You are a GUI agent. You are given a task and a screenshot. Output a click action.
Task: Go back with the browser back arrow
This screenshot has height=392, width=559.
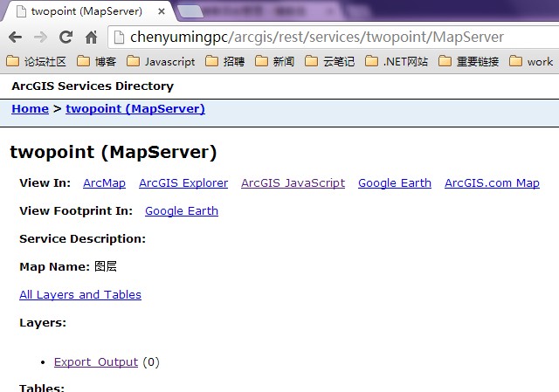pyautogui.click(x=16, y=37)
